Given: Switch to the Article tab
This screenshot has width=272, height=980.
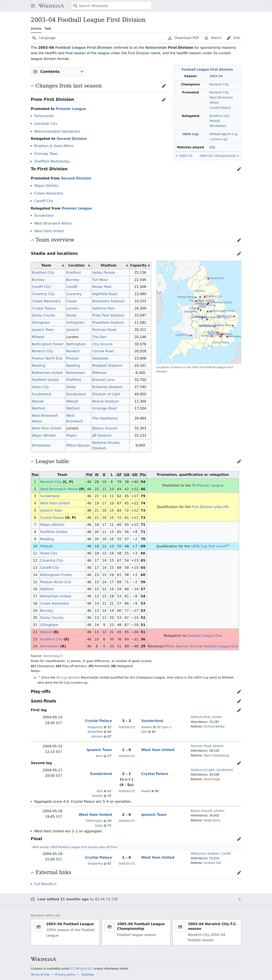Looking at the screenshot, I should tap(36, 29).
